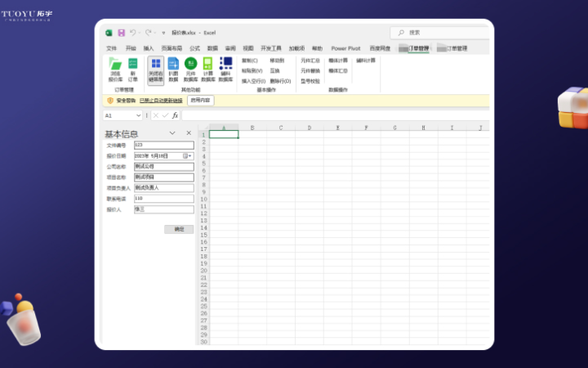Click the fx insert function icon
588x368 pixels.
point(175,115)
